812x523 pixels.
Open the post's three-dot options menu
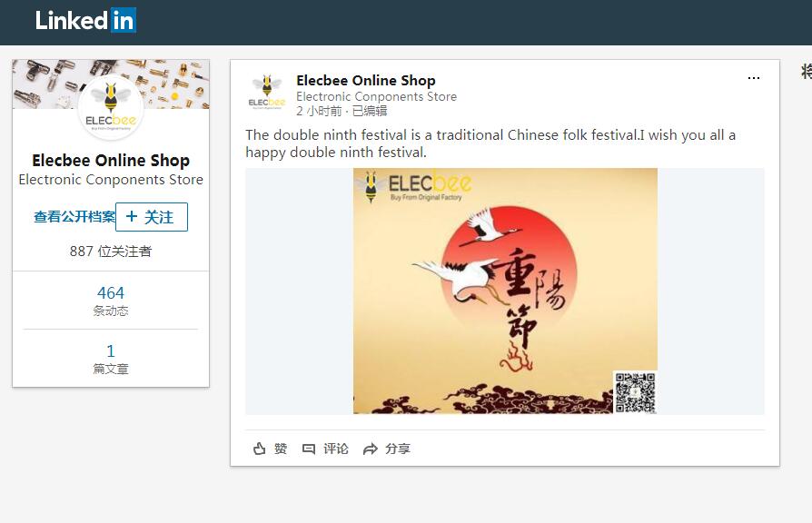pos(753,79)
